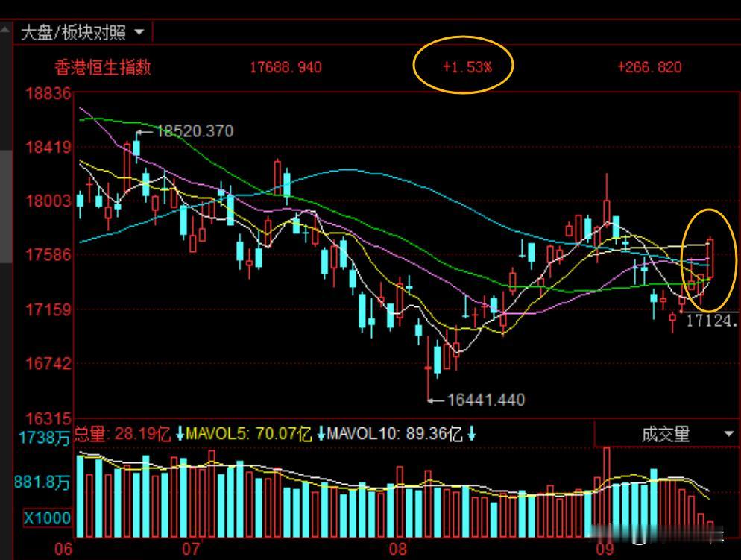Image resolution: width=741 pixels, height=560 pixels.
Task: Click the X1000 volume scale box
Action: click(x=47, y=517)
